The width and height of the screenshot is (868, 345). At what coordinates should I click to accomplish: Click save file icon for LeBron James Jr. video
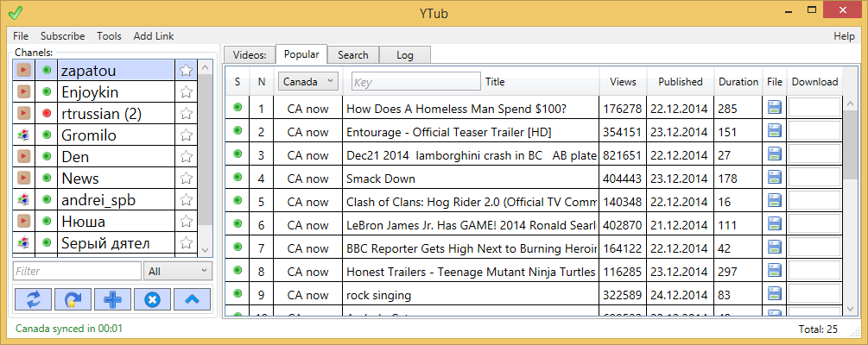[x=775, y=223]
